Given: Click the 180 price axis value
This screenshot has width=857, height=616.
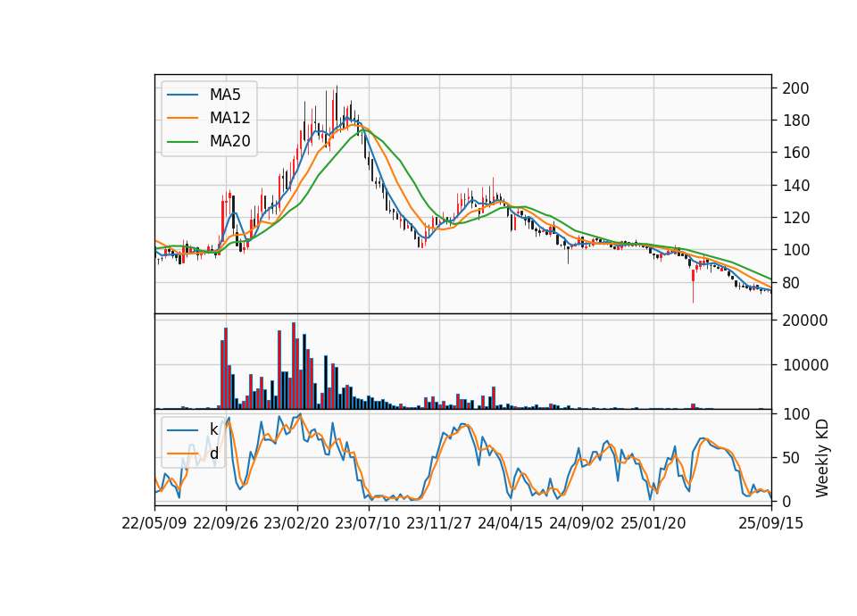Looking at the screenshot, I should point(795,121).
